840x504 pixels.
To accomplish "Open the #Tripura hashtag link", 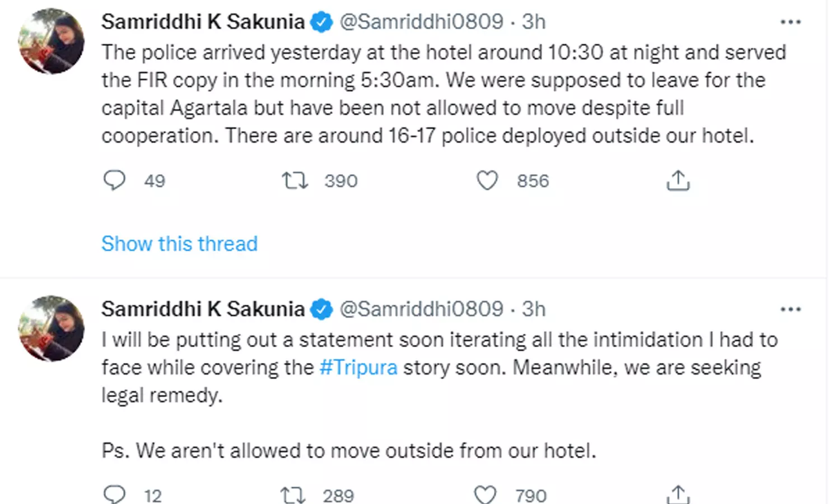I will click(358, 367).
